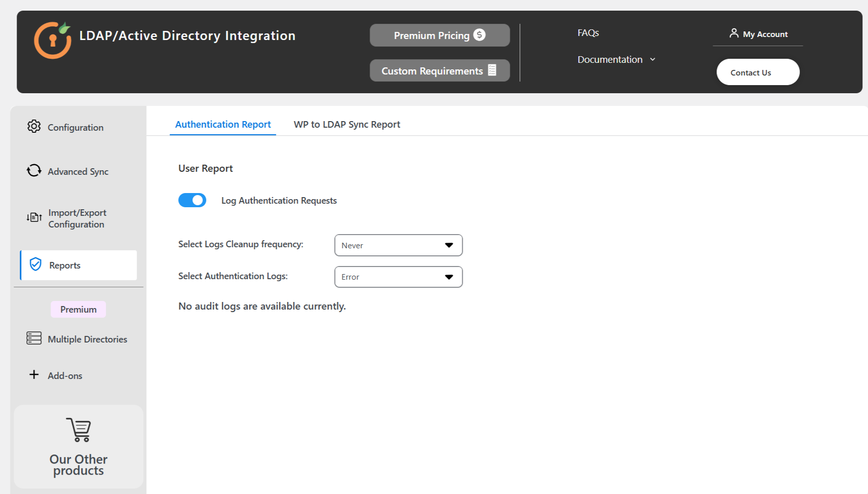Image resolution: width=868 pixels, height=494 pixels.
Task: Switch to the WP to LDAP Sync Report tab
Action: click(347, 124)
